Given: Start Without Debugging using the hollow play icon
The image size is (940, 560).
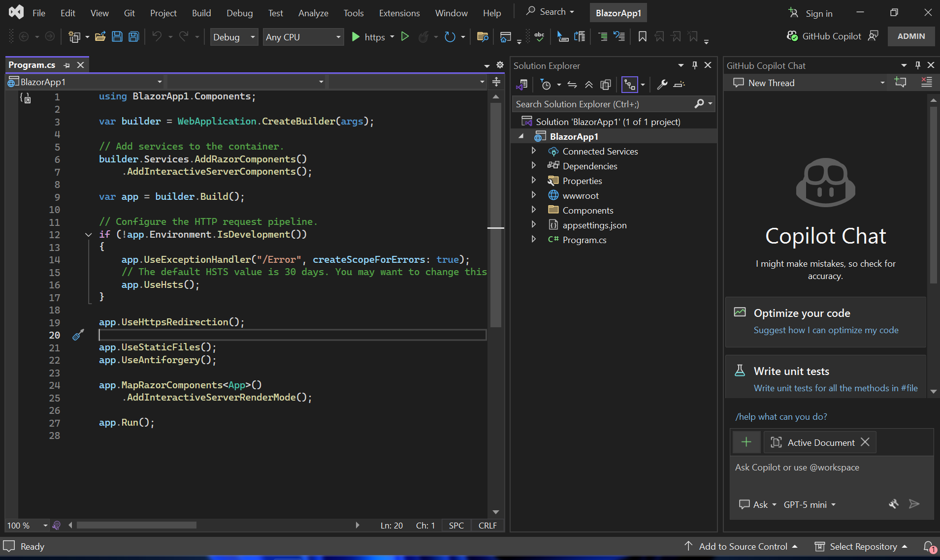Looking at the screenshot, I should [405, 37].
